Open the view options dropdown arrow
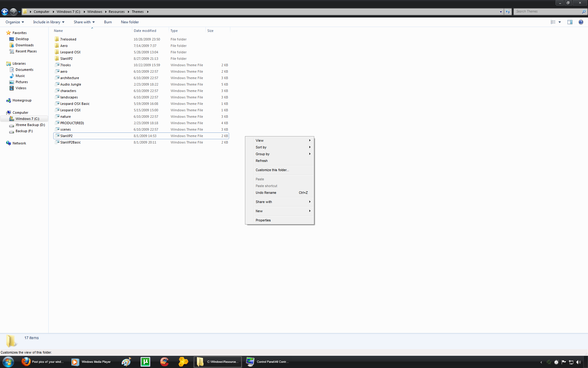 pyautogui.click(x=560, y=22)
